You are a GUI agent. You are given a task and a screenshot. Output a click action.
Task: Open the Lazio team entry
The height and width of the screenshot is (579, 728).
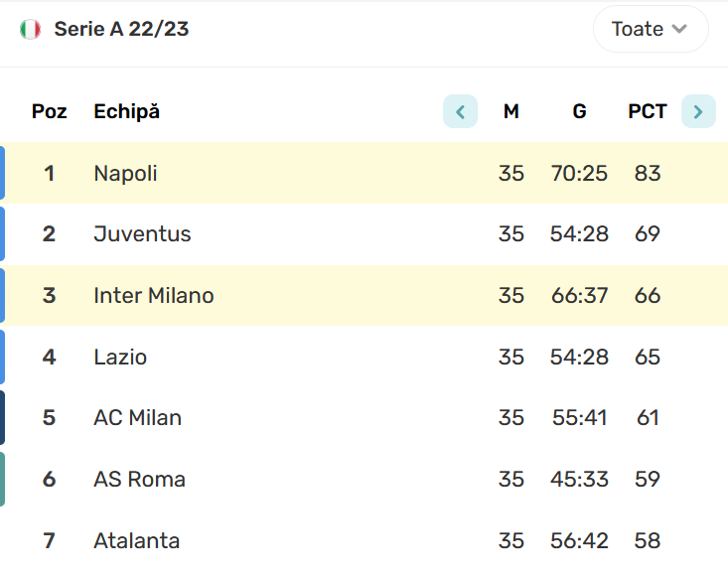[x=120, y=357]
